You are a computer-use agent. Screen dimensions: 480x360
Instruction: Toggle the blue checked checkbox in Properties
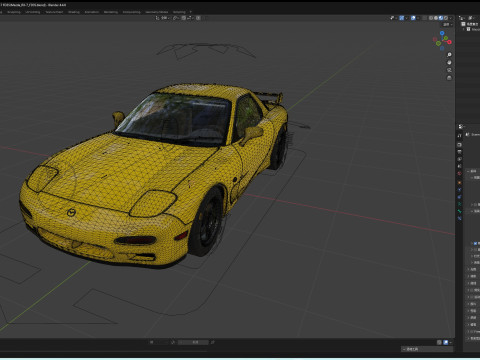pos(475,243)
